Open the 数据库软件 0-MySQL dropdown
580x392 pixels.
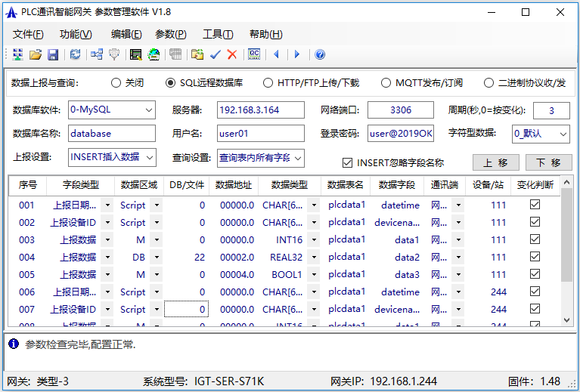tap(149, 110)
